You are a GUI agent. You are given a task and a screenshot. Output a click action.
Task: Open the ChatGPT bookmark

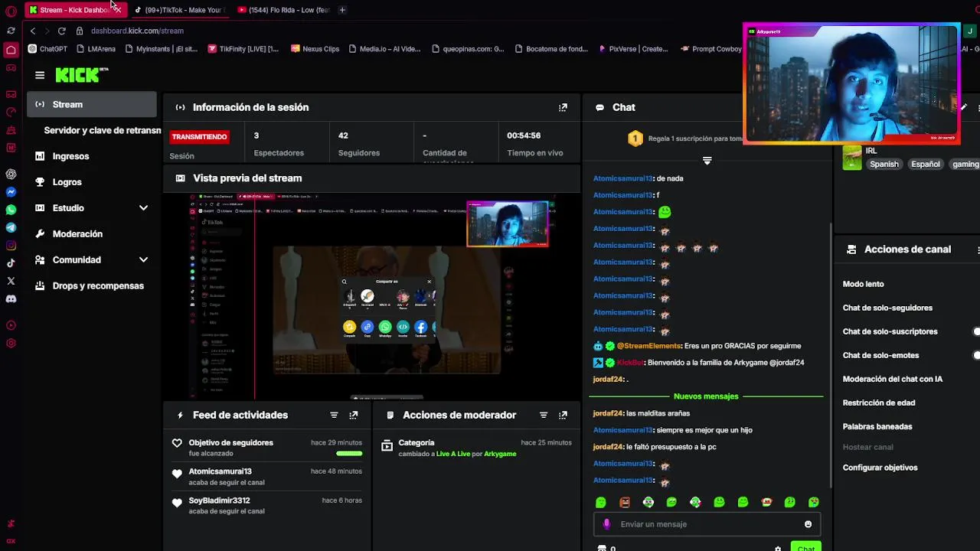pyautogui.click(x=47, y=49)
